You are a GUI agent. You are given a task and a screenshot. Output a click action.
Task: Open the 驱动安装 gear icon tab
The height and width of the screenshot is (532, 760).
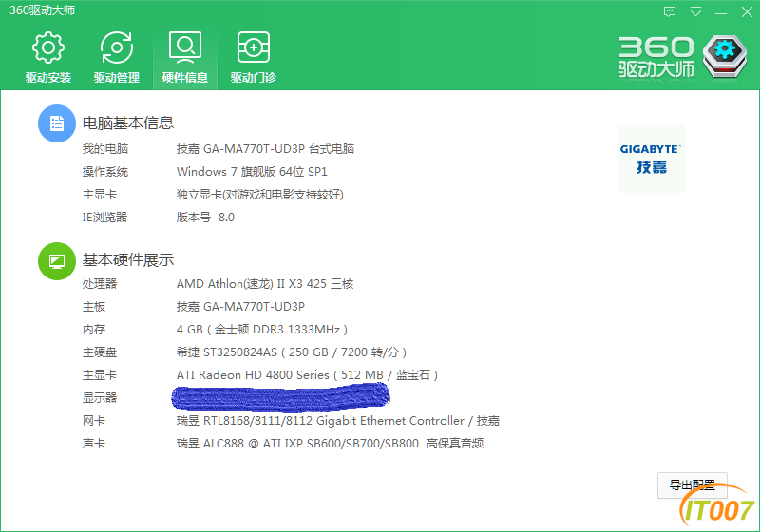point(48,57)
